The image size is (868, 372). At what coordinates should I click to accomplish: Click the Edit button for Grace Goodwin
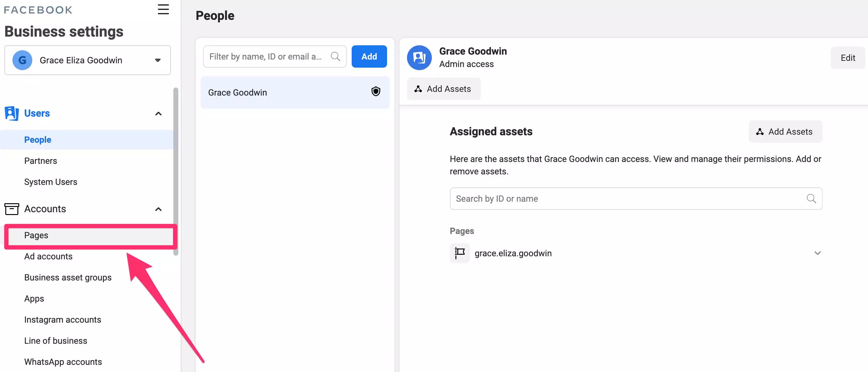pyautogui.click(x=847, y=58)
